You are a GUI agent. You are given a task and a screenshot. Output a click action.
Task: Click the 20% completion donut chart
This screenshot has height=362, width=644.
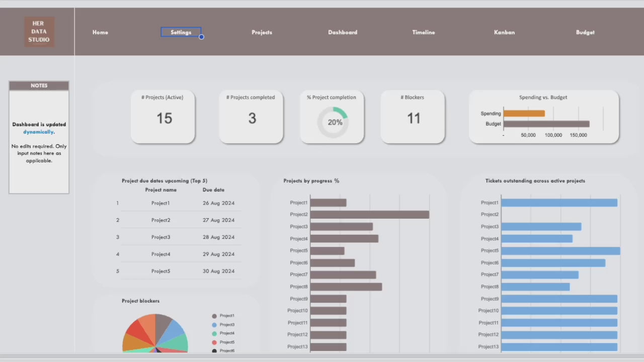tap(333, 122)
